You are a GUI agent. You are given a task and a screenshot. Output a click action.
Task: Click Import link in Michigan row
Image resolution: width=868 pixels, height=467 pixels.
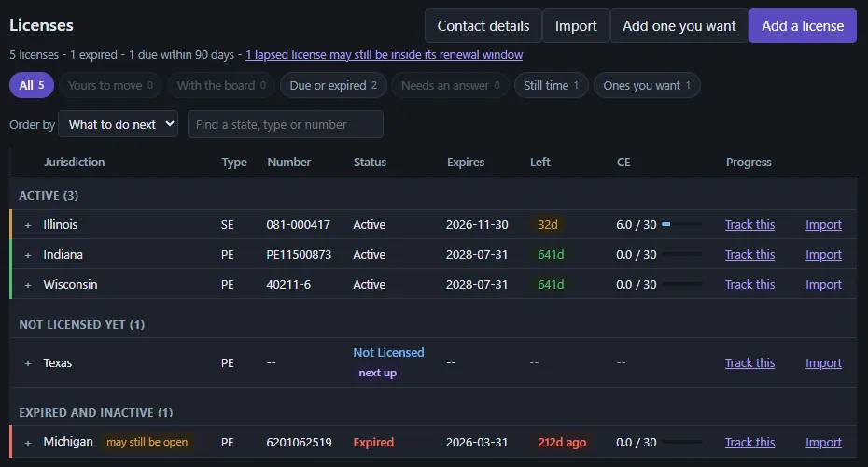tap(823, 443)
